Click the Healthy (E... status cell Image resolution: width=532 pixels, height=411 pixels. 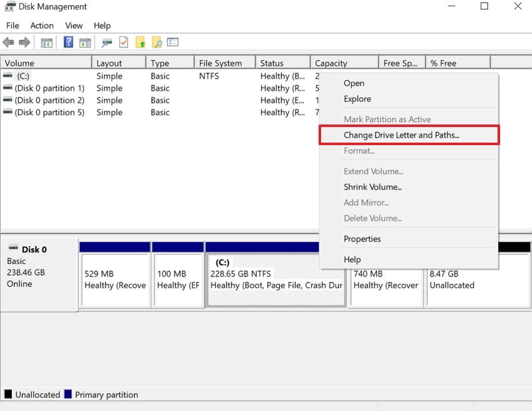click(282, 100)
